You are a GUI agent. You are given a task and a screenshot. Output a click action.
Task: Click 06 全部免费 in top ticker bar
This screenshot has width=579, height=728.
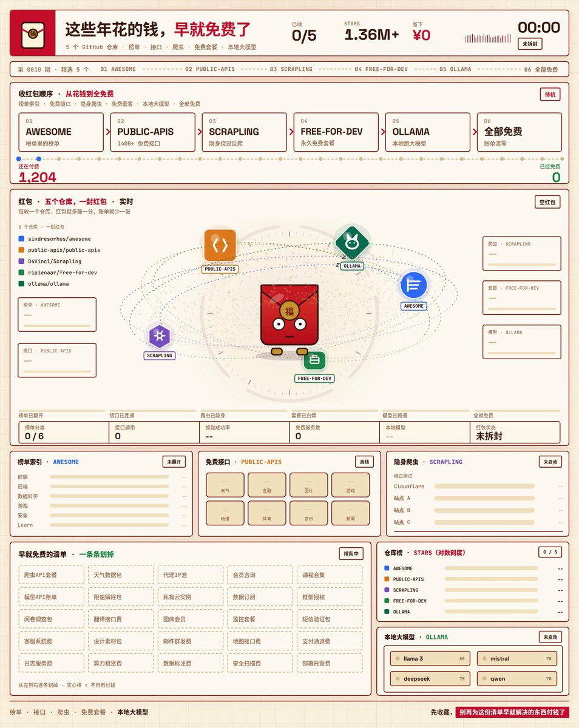click(x=541, y=69)
